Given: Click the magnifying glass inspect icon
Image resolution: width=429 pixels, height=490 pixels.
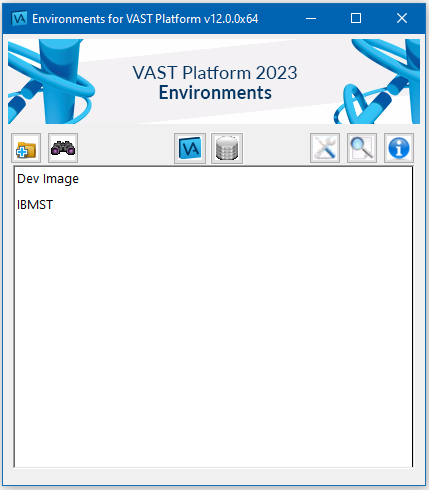Looking at the screenshot, I should tap(362, 148).
